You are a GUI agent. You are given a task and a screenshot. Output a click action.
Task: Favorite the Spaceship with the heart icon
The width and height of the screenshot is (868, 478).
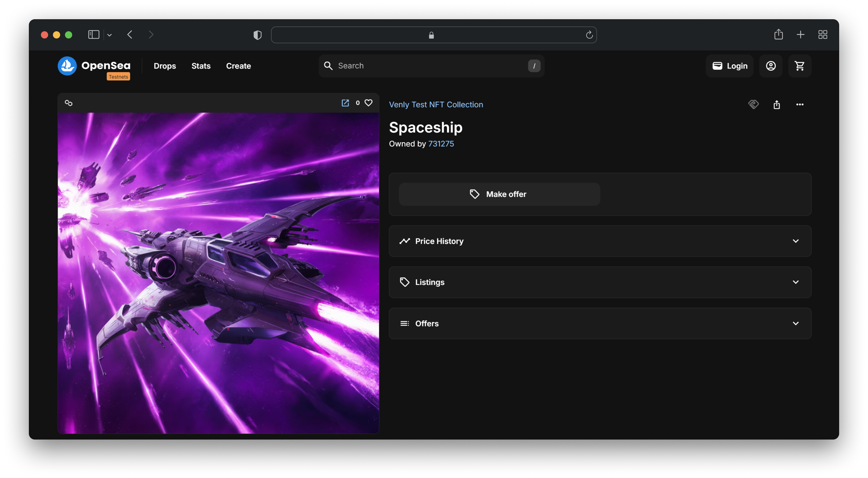click(x=368, y=103)
